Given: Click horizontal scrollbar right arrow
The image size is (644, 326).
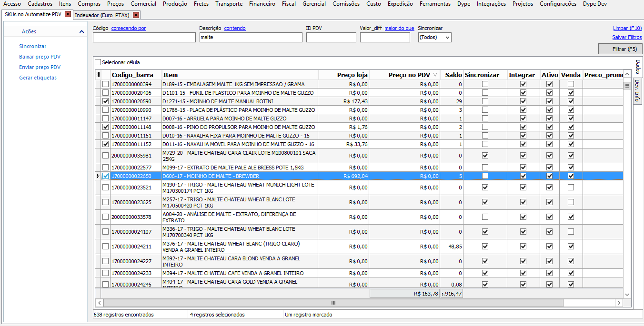Looking at the screenshot, I should [x=618, y=303].
